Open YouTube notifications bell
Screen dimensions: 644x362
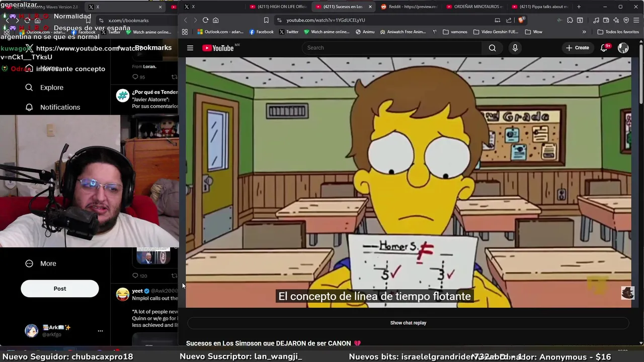click(604, 48)
